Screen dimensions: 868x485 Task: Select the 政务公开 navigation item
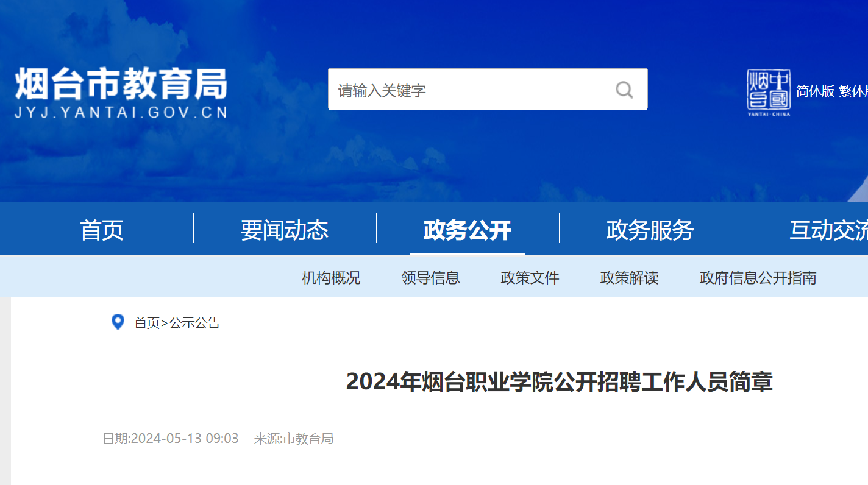[468, 230]
